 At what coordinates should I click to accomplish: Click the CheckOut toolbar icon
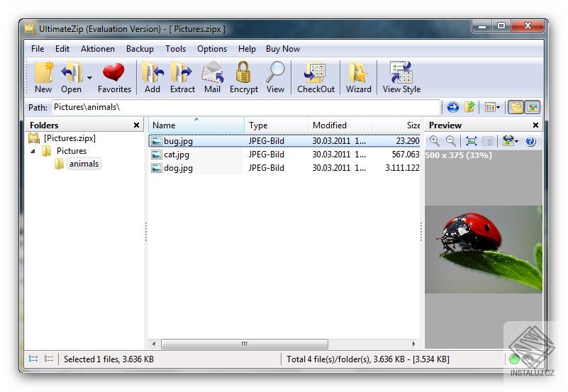[316, 77]
